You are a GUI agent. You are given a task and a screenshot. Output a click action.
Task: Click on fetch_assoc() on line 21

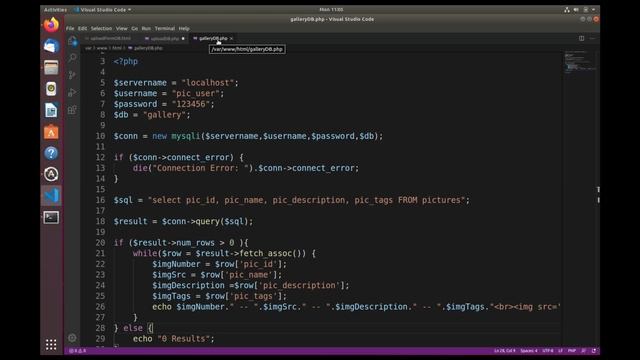[x=272, y=253]
